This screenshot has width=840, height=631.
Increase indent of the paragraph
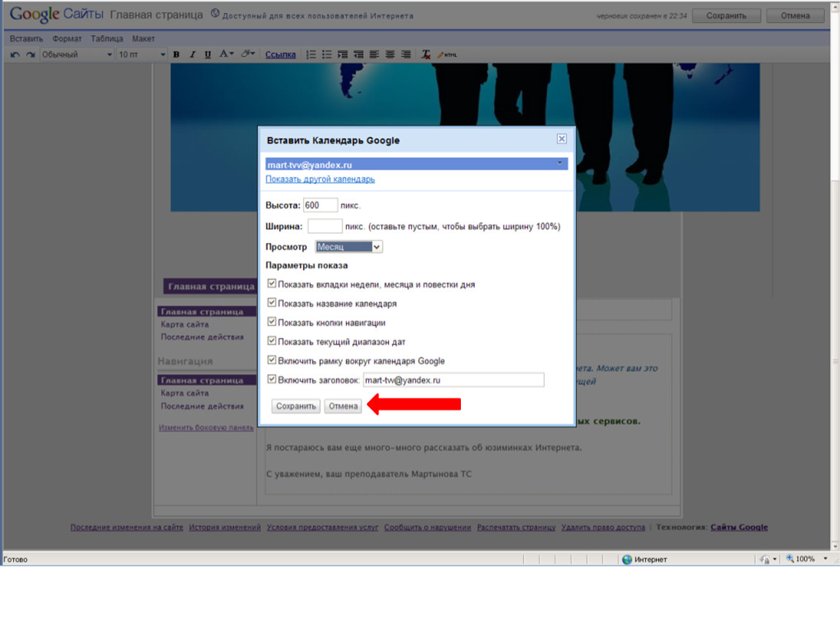(x=343, y=55)
